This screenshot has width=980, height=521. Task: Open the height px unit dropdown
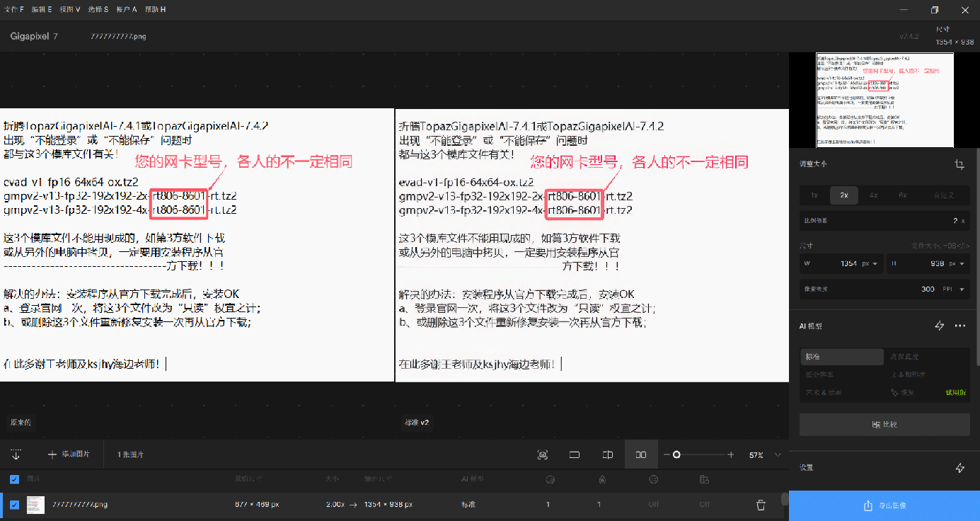click(955, 263)
